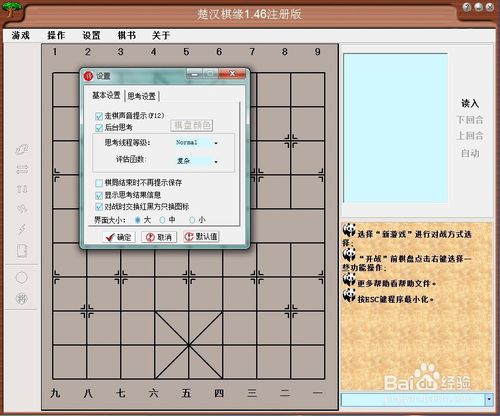Click panda icon beside “开战”前 hint

(349, 255)
